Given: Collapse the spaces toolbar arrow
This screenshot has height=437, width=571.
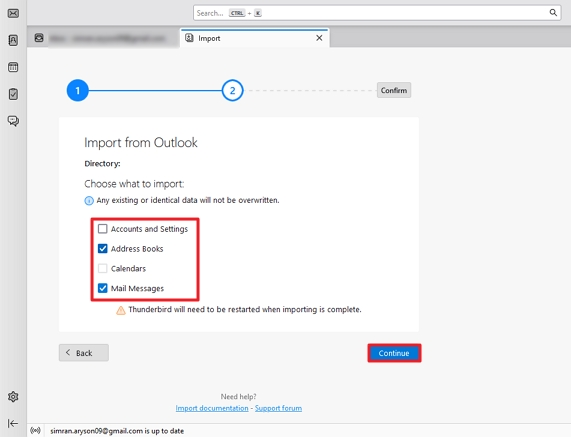Looking at the screenshot, I should [13, 423].
